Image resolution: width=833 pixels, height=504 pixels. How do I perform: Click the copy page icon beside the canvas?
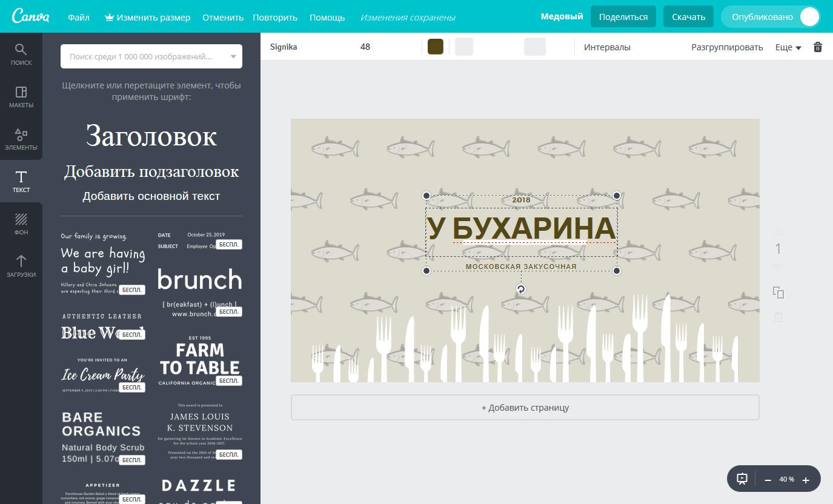778,293
